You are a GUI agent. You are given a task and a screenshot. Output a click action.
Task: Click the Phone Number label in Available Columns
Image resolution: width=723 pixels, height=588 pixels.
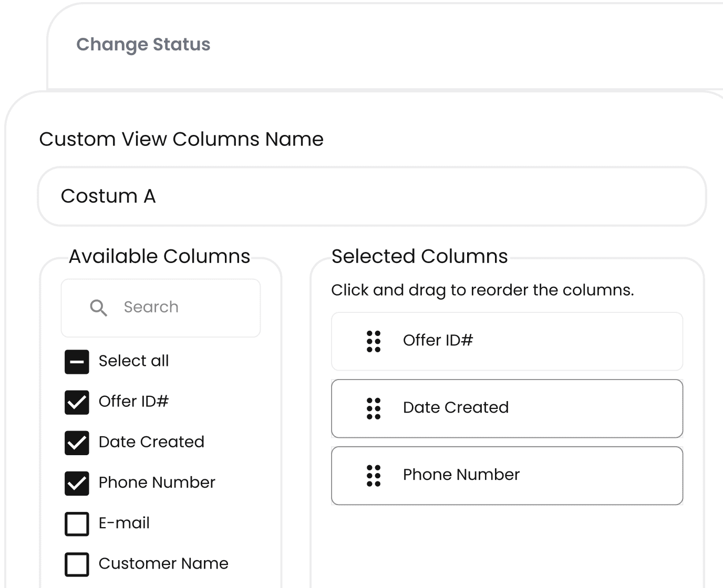click(157, 482)
